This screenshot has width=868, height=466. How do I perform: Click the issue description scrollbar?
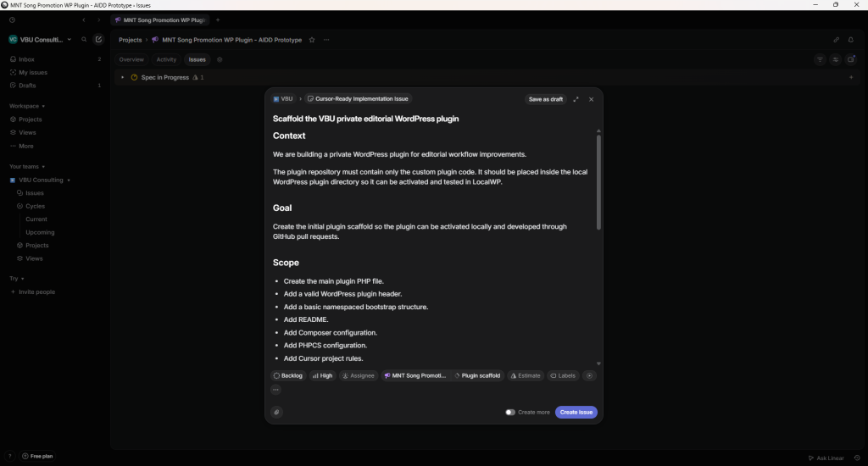pos(598,182)
